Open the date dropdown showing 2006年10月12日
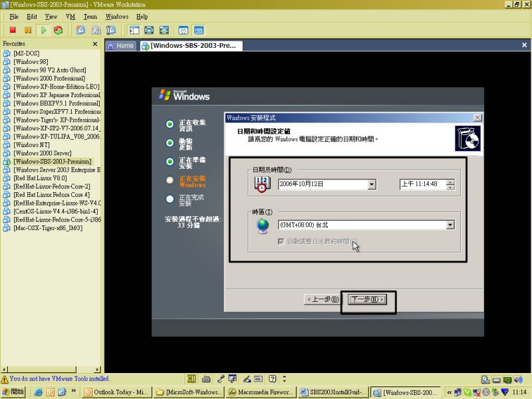This screenshot has width=532, height=399. pyautogui.click(x=372, y=184)
